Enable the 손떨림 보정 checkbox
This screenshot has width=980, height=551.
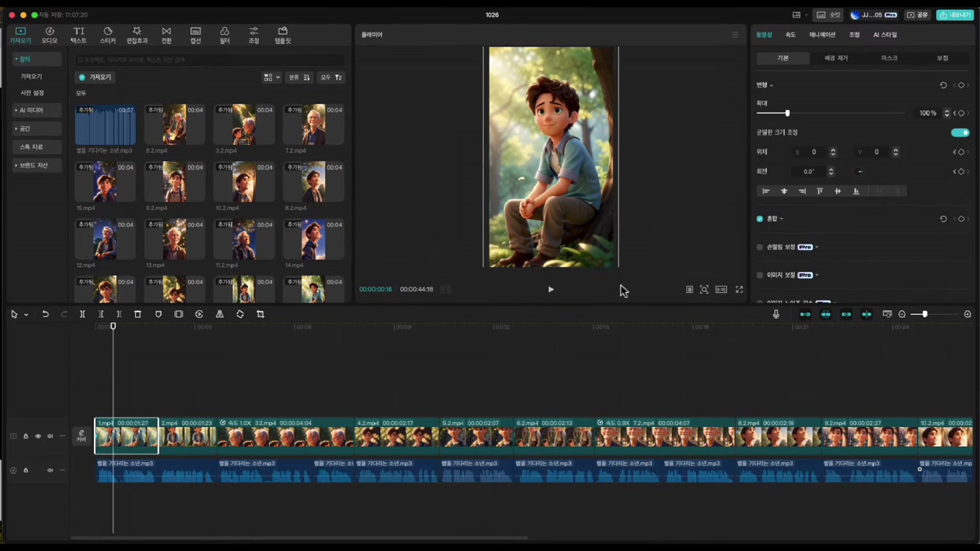tap(760, 247)
